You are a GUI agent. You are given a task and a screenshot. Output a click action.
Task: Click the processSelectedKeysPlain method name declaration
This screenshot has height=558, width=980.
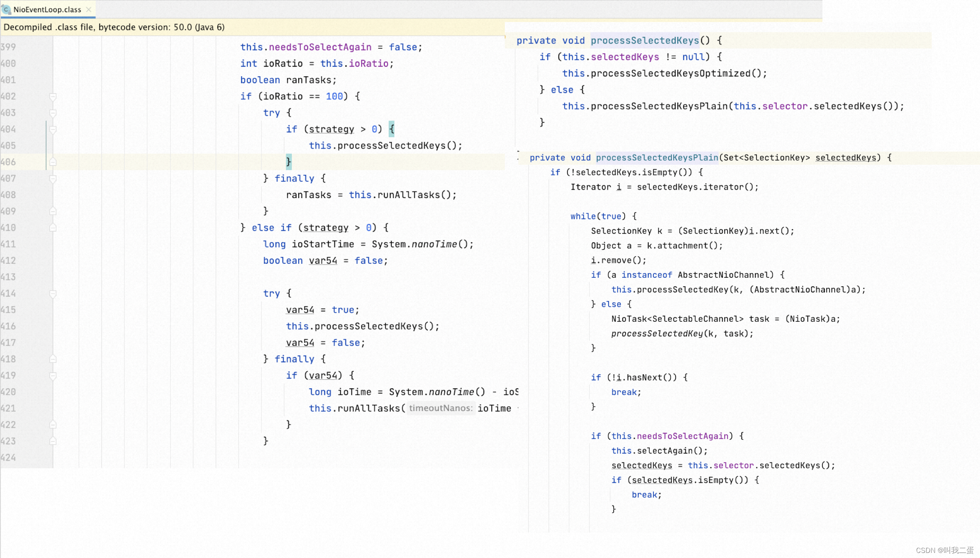point(657,157)
